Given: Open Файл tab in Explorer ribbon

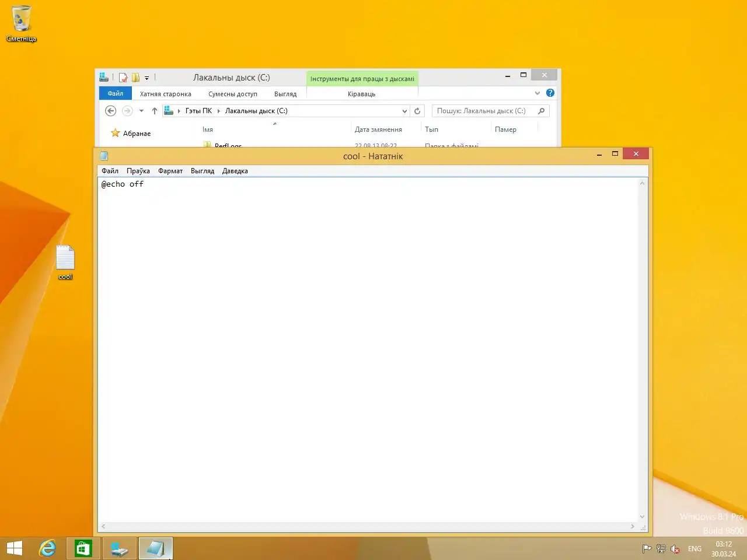Looking at the screenshot, I should (116, 93).
